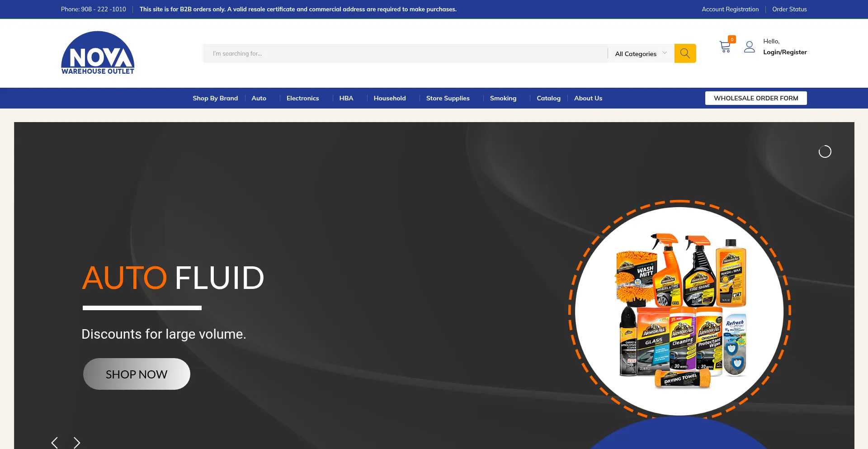Click the cart item count badge
The width and height of the screenshot is (868, 449).
pos(732,39)
